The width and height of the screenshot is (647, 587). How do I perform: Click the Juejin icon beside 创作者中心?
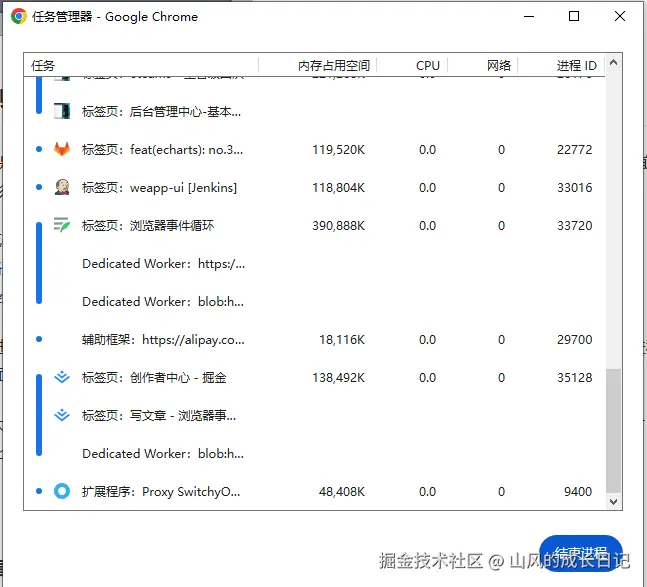pos(62,377)
